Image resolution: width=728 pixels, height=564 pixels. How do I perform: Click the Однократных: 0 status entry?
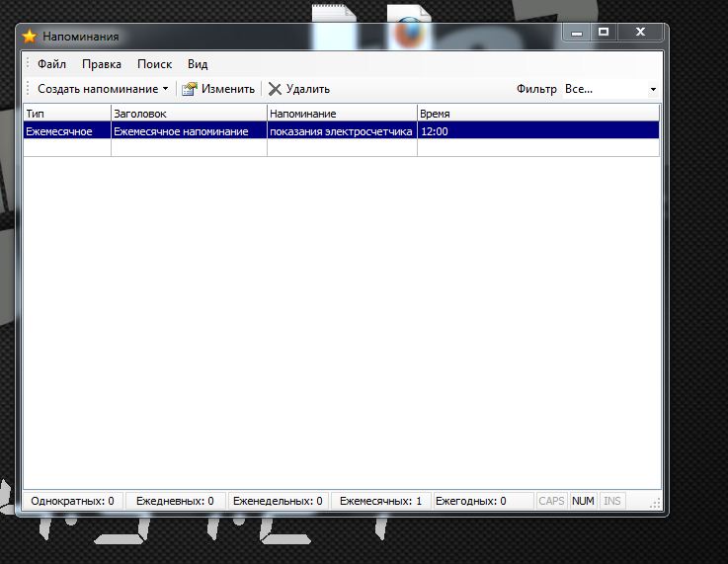[72, 501]
